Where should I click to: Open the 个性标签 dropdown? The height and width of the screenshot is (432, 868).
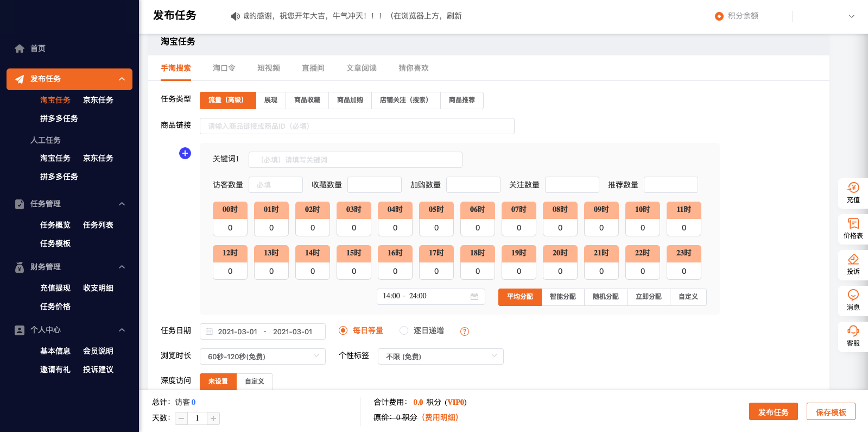click(x=440, y=356)
